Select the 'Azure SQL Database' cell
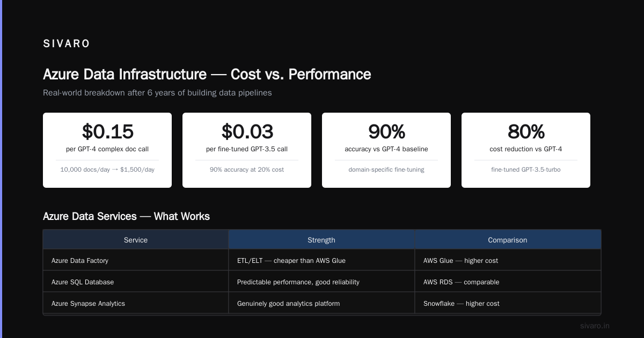Screen dimensions: 644x338 [x=136, y=282]
